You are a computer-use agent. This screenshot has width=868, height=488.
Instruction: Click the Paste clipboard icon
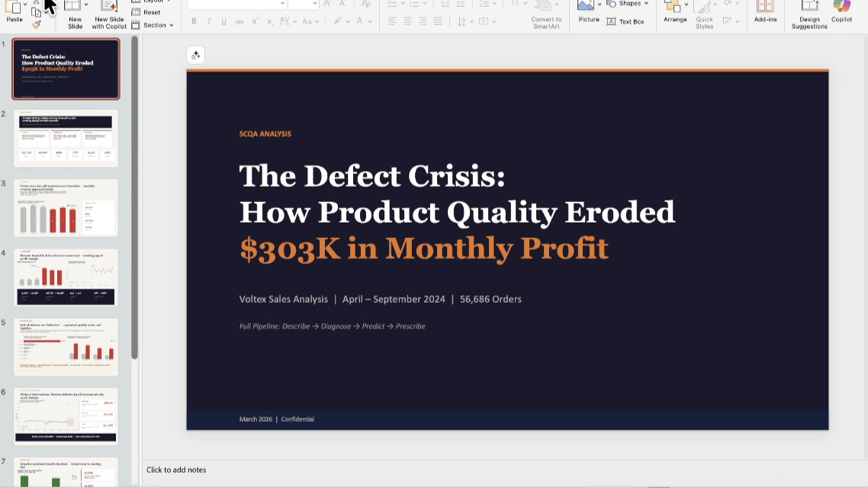click(13, 8)
